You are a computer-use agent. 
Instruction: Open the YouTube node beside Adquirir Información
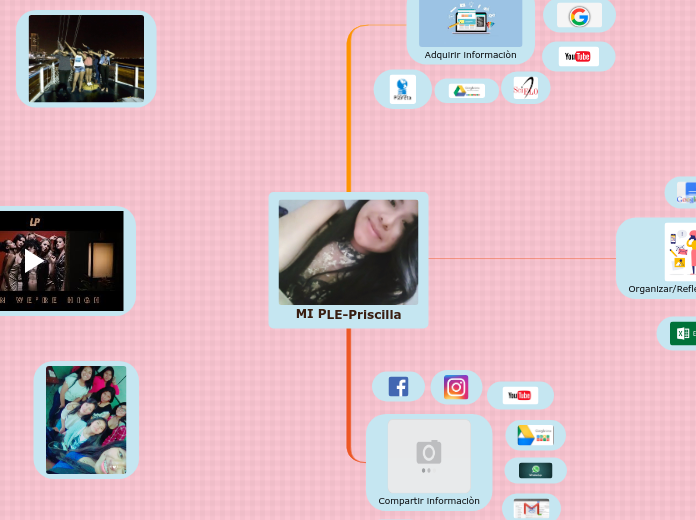(578, 56)
